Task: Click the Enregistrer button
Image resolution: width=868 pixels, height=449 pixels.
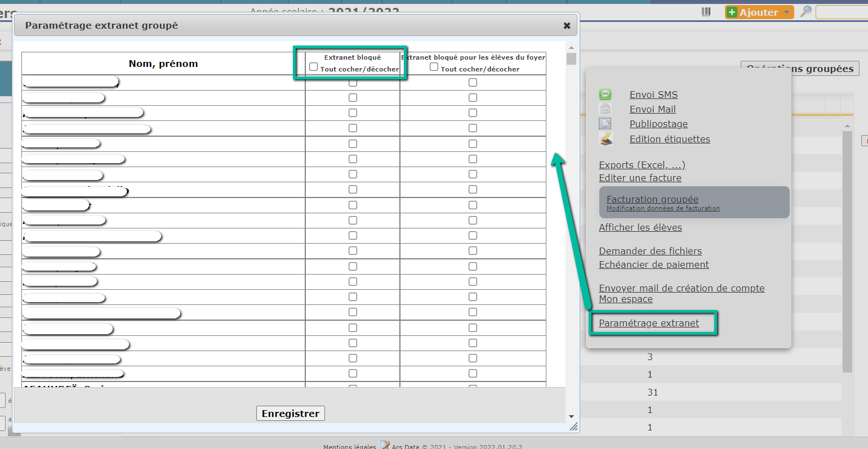Action: pos(291,414)
